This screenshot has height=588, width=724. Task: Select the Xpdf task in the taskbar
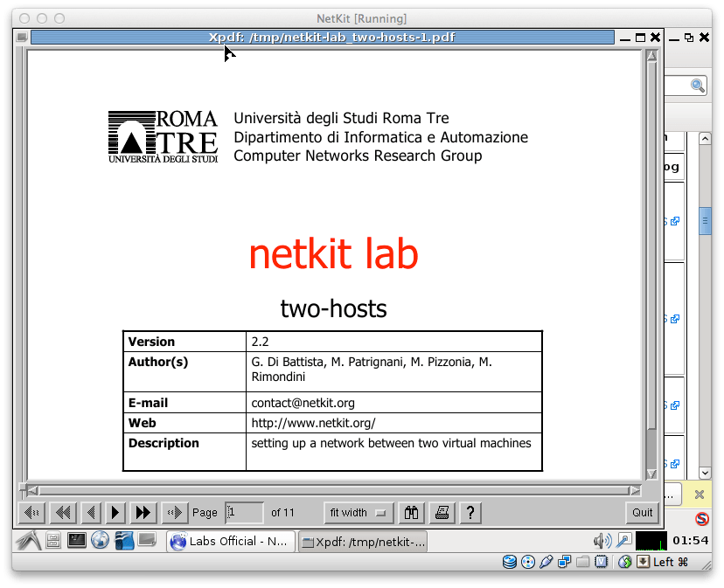[363, 542]
